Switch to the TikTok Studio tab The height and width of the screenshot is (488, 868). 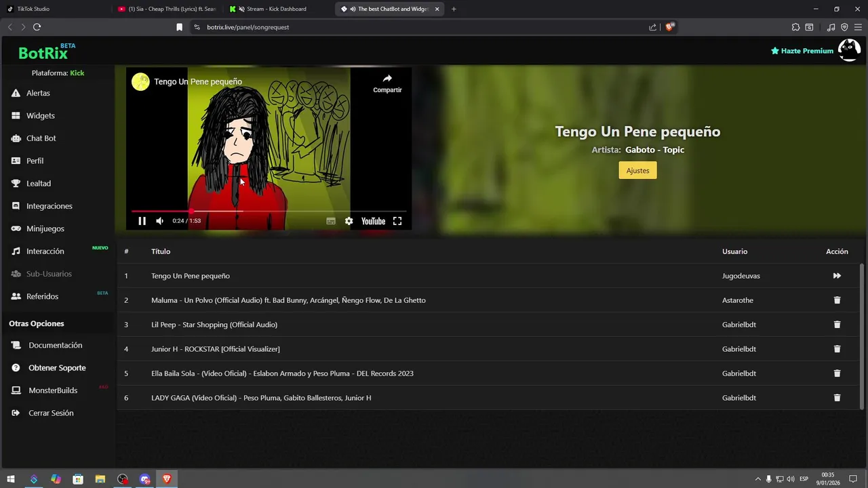pos(56,9)
